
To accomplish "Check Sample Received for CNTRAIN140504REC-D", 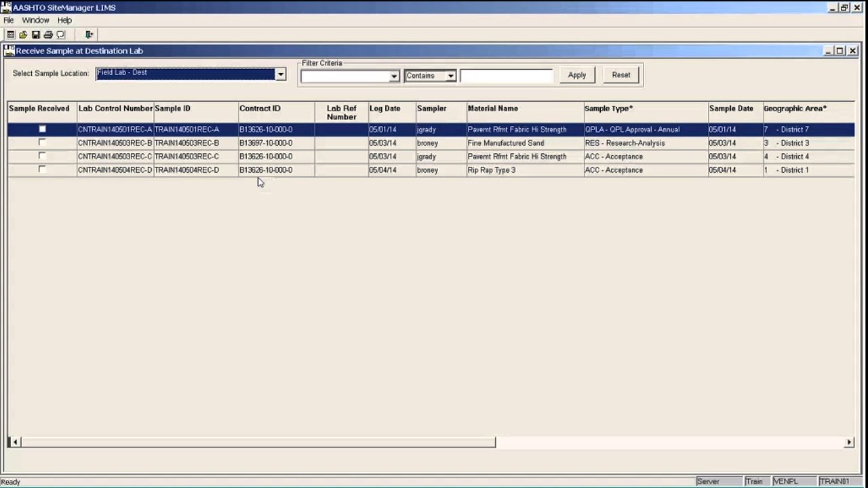I will 42,169.
